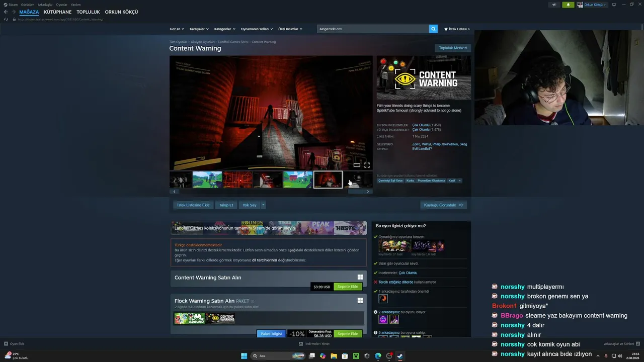
Task: Click the Prosedürel Oluşturma tag
Action: click(x=432, y=180)
